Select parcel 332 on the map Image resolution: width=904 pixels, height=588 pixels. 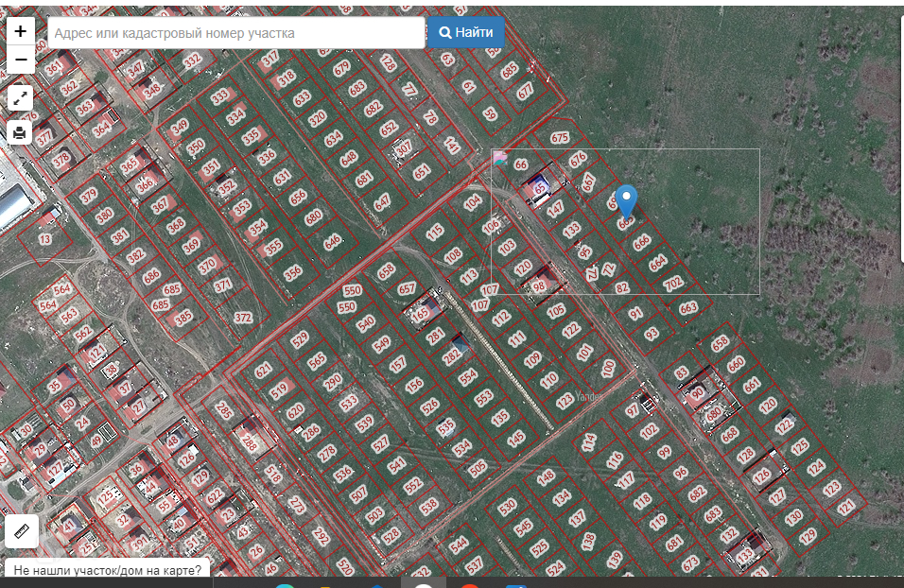tap(192, 60)
